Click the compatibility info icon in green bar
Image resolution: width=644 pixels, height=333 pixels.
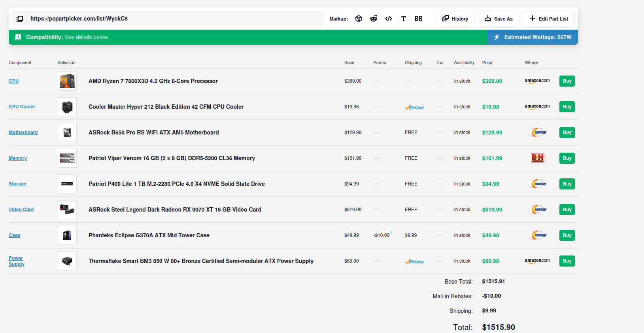pos(18,37)
